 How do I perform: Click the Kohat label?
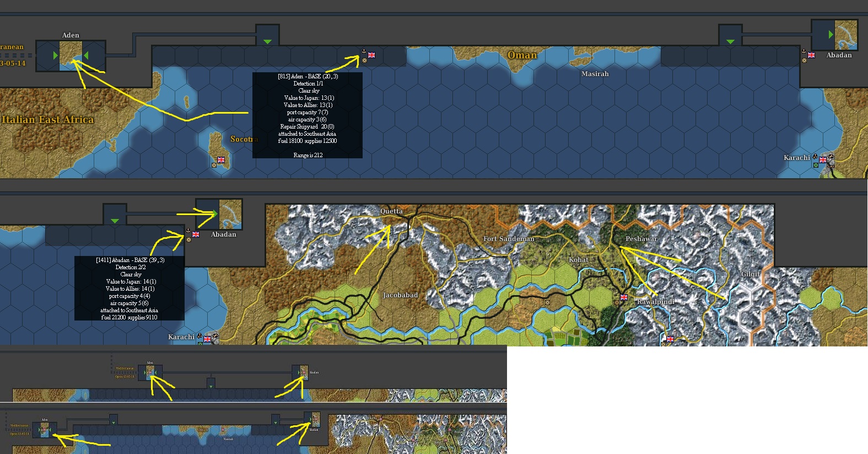(579, 260)
